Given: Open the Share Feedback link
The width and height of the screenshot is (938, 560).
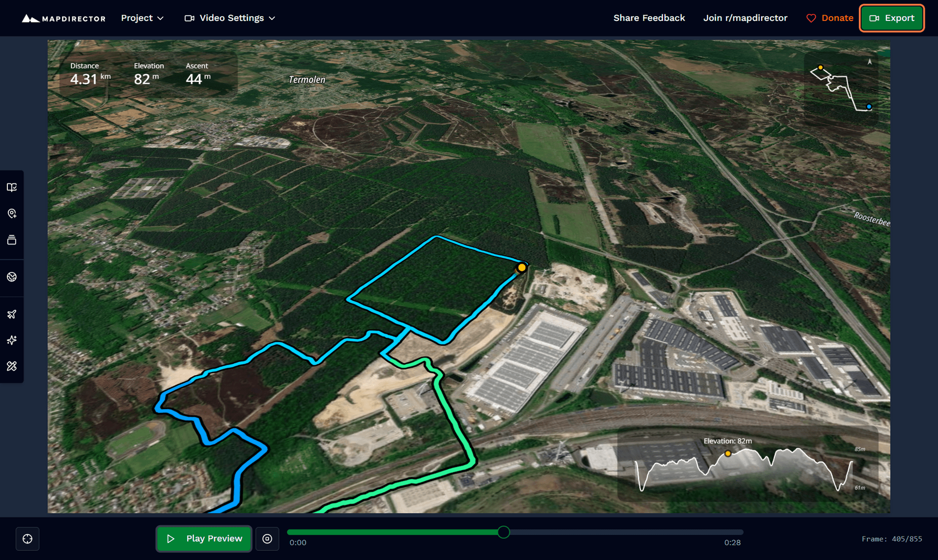Looking at the screenshot, I should 649,18.
